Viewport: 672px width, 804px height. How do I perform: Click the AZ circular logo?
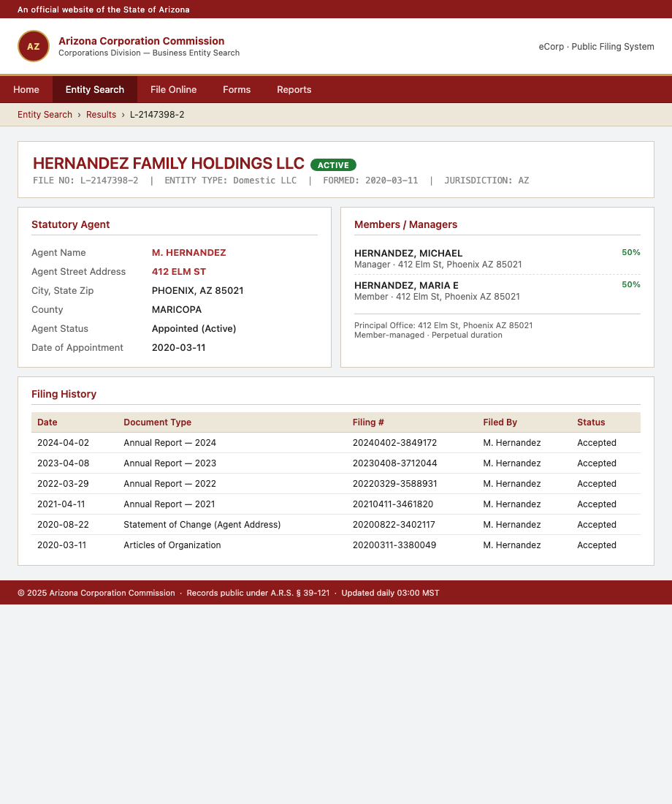pyautogui.click(x=34, y=46)
